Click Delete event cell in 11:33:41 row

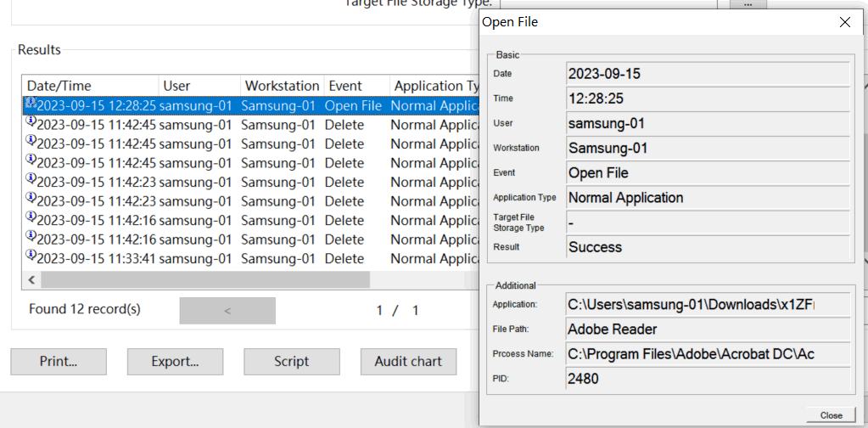[x=344, y=258]
